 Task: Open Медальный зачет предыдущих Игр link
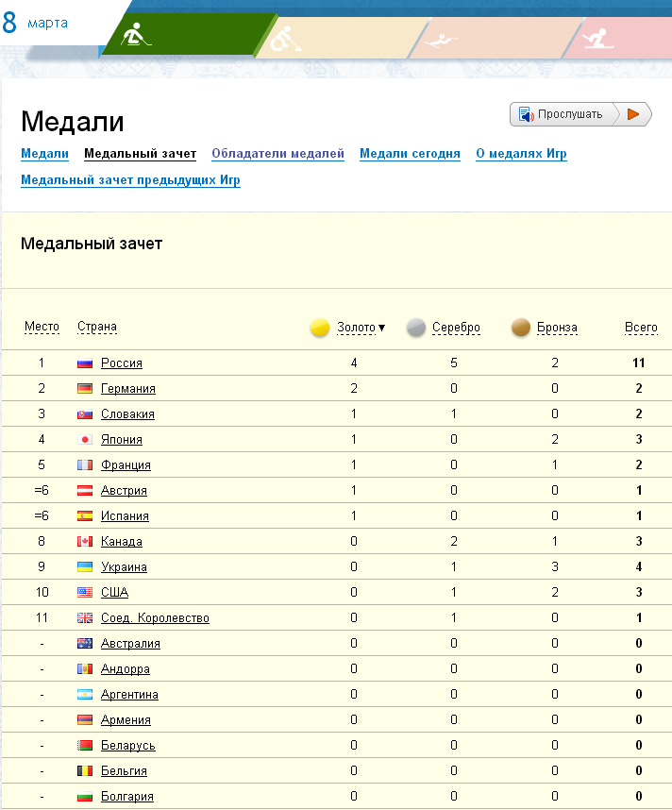click(130, 180)
